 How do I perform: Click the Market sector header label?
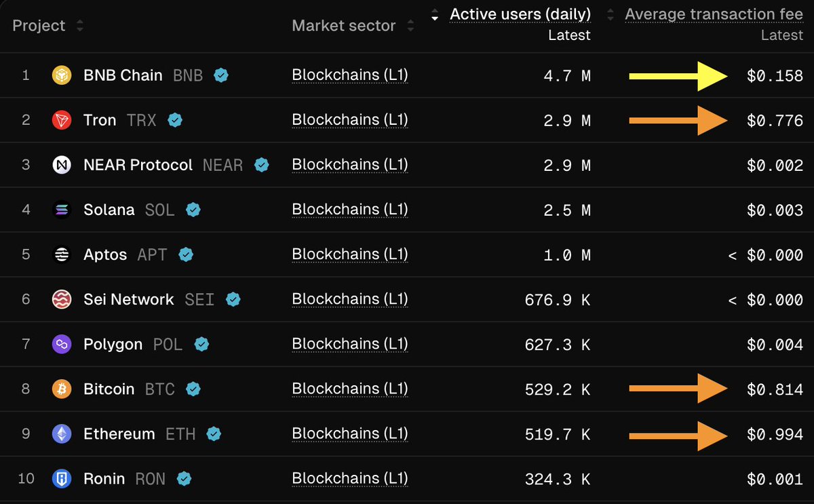point(344,26)
